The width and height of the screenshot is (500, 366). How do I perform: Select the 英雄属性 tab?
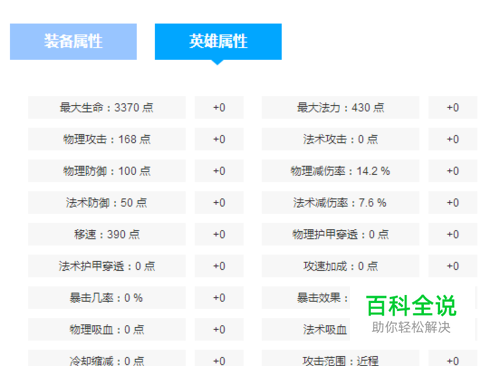(x=218, y=42)
